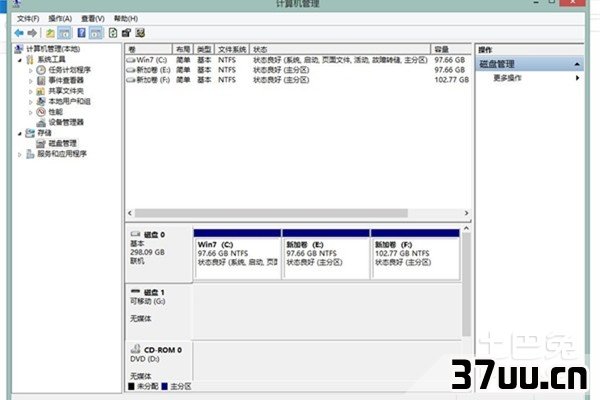Screen dimensions: 600x400
Task: Sort by the 卷 column header
Action: click(x=148, y=49)
